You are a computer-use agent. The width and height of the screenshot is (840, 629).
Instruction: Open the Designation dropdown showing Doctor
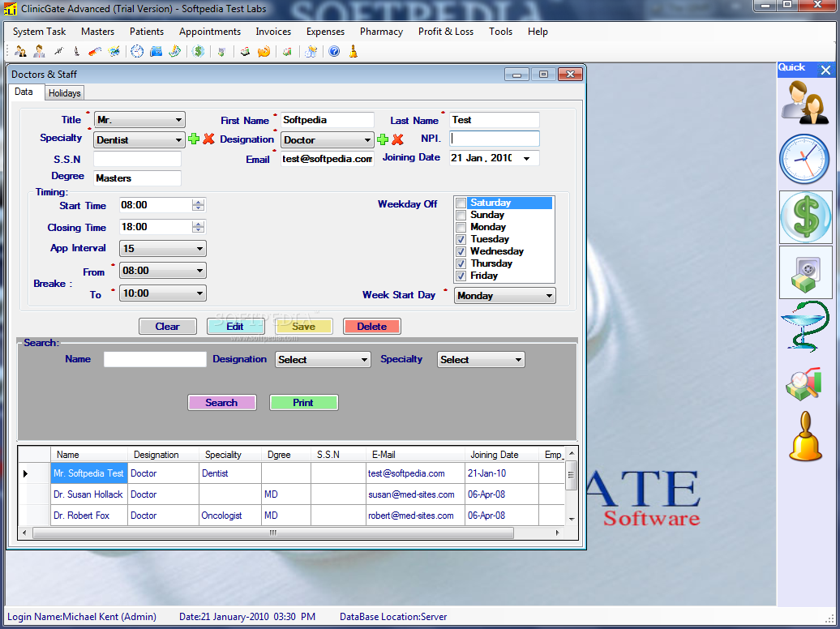click(x=328, y=140)
